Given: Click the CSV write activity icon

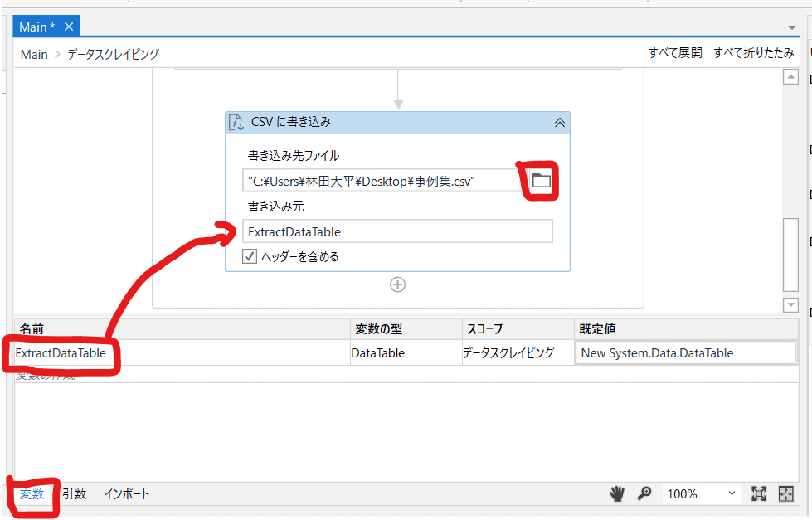Looking at the screenshot, I should (x=236, y=122).
